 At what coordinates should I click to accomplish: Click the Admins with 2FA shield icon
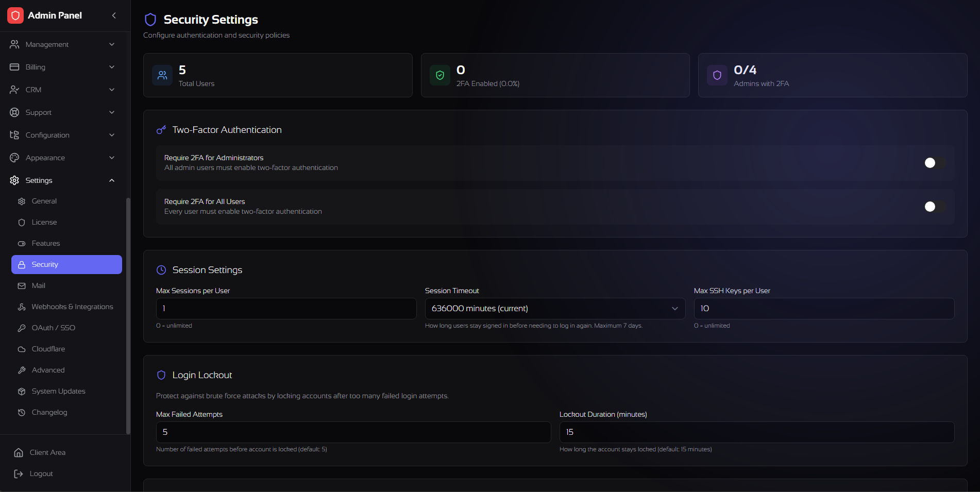click(717, 75)
